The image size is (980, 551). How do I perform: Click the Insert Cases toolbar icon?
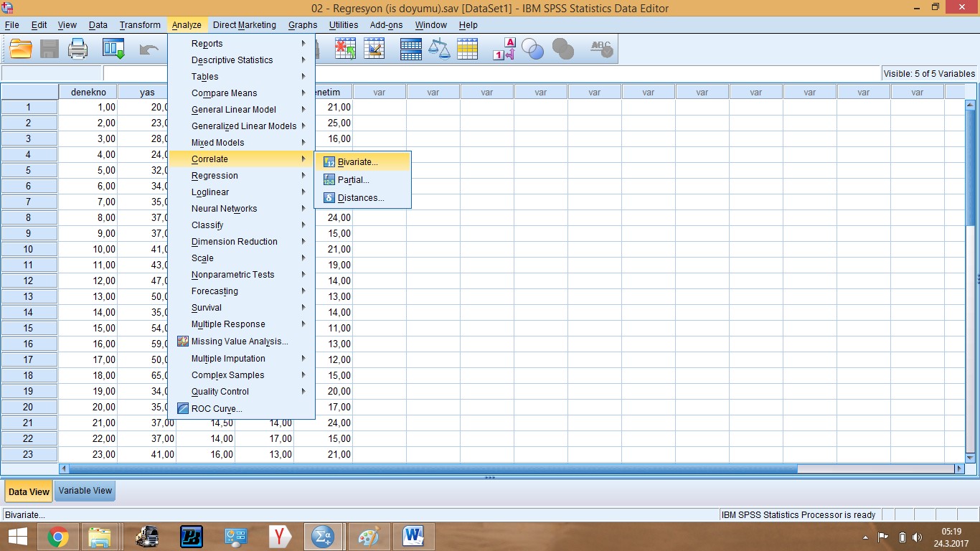click(x=346, y=49)
